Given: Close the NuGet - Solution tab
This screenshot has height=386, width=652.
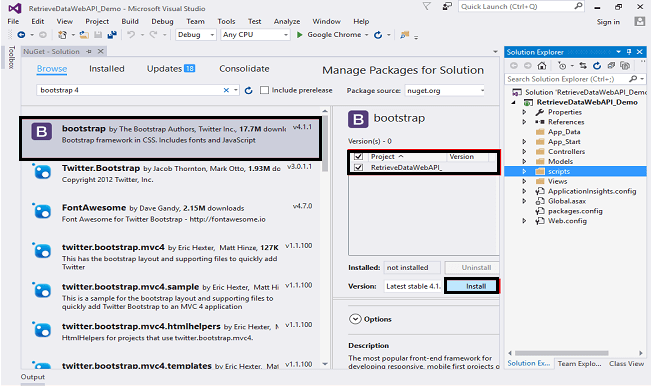Looking at the screenshot, I should coord(100,52).
